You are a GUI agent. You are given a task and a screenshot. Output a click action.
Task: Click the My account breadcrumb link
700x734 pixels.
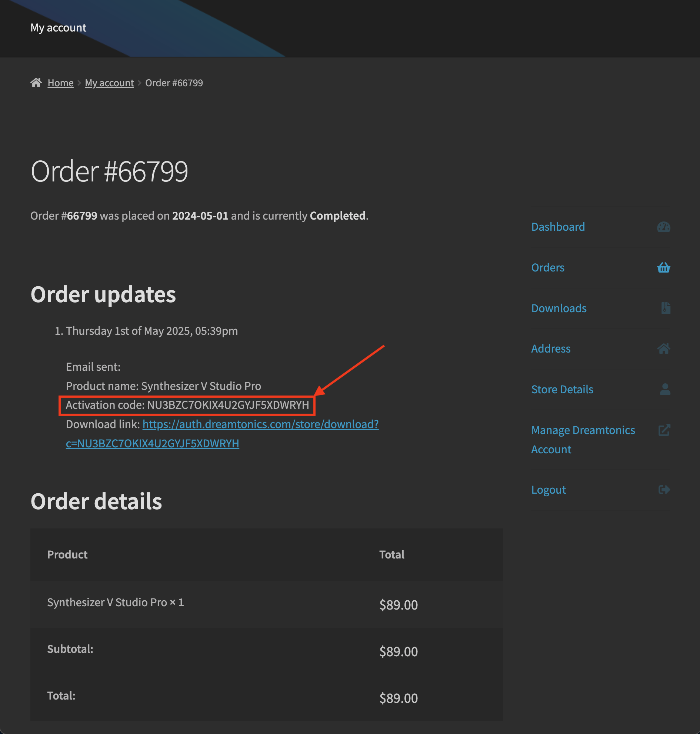click(109, 83)
